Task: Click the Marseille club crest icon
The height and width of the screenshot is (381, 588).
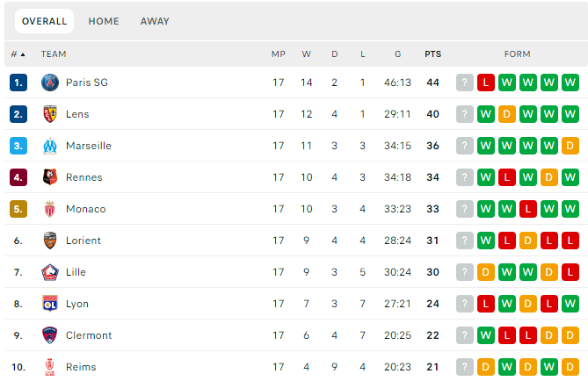Action: (x=49, y=146)
